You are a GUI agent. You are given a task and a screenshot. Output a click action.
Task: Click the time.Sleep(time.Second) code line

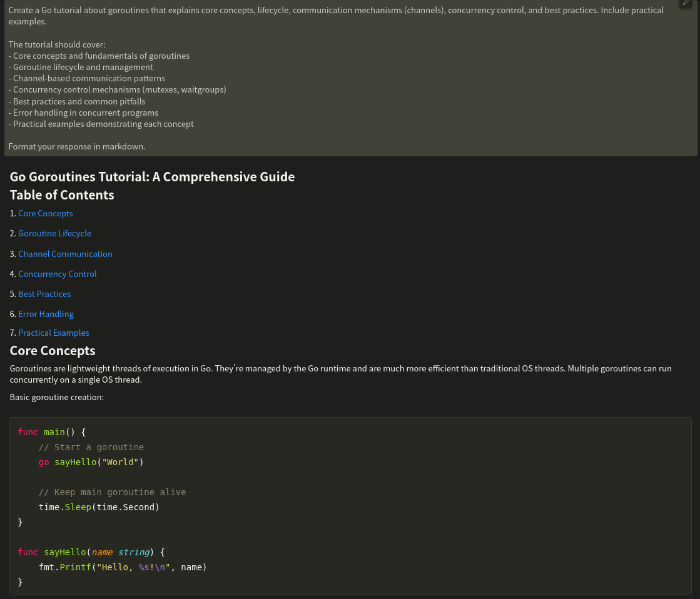[x=99, y=507]
